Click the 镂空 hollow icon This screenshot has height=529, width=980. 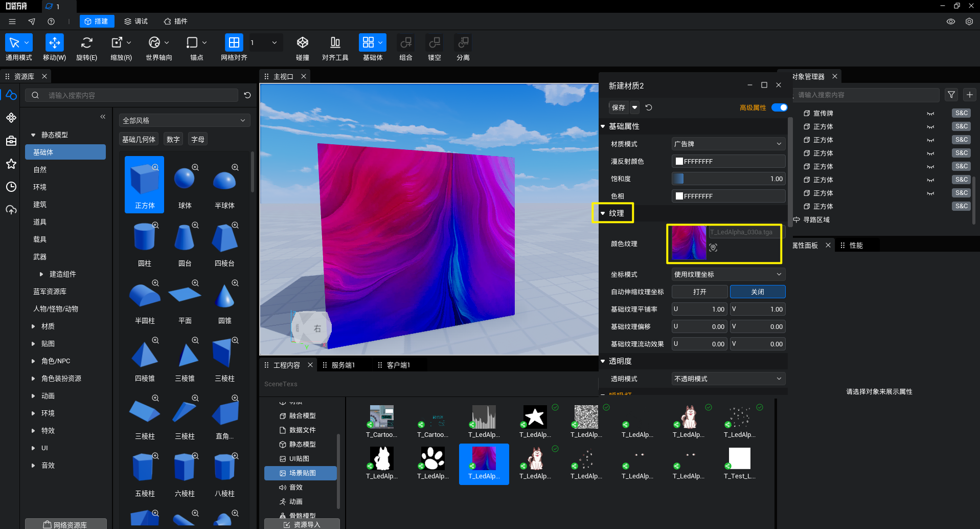[x=435, y=42]
